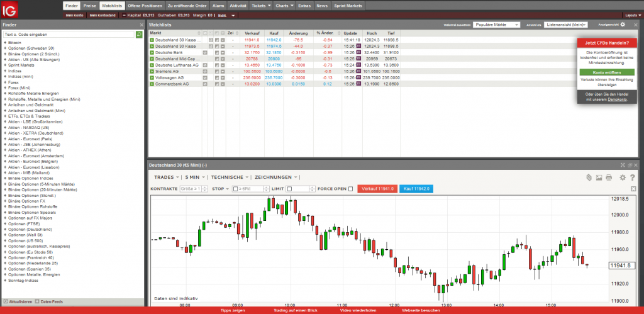Open chart icon for Deutsche Bank row
Viewport: 644px width, 314px height.
point(217,53)
